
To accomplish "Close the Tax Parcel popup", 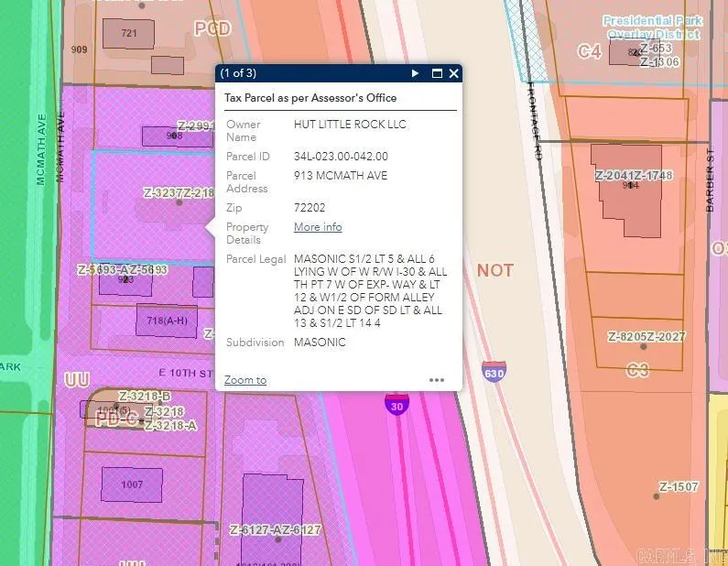I will point(453,73).
